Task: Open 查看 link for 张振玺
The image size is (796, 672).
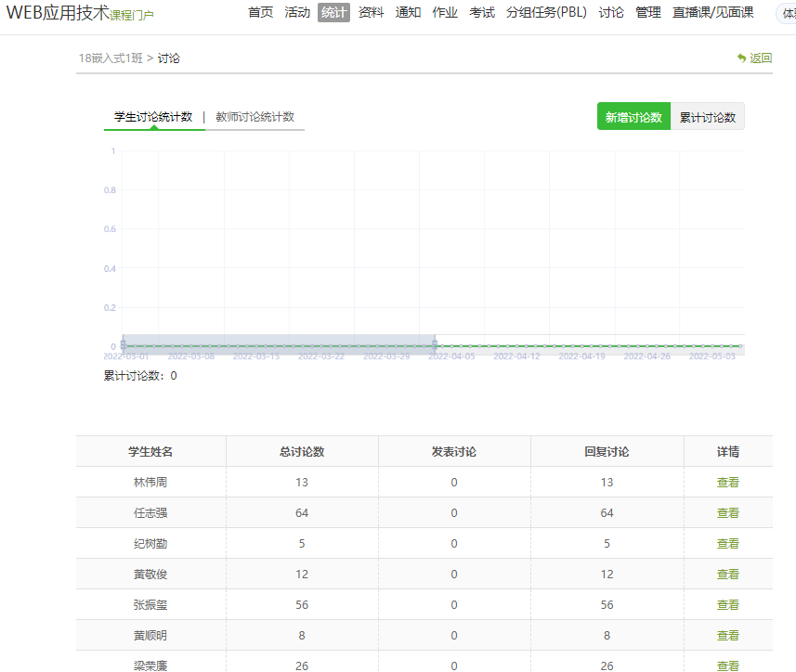Action: coord(727,605)
